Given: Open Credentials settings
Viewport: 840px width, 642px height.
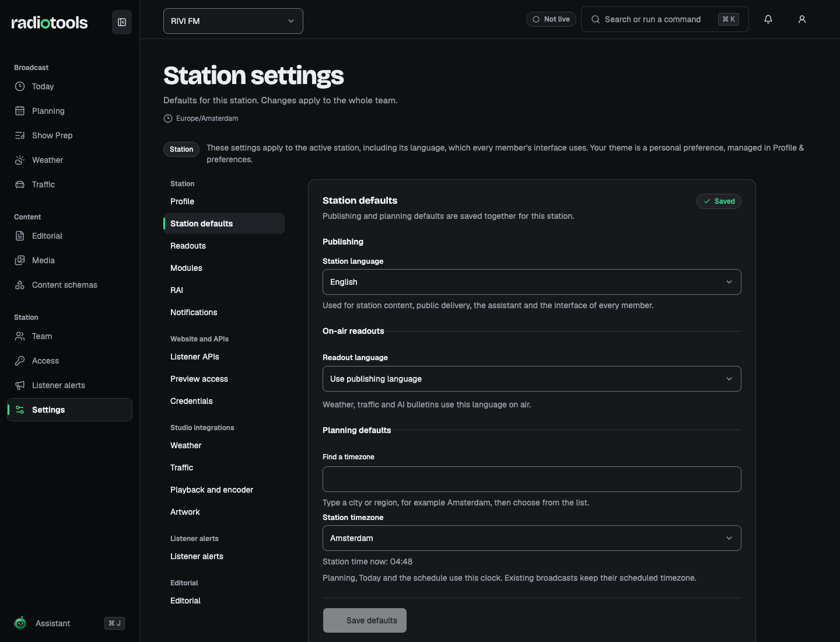Looking at the screenshot, I should 224,401.
